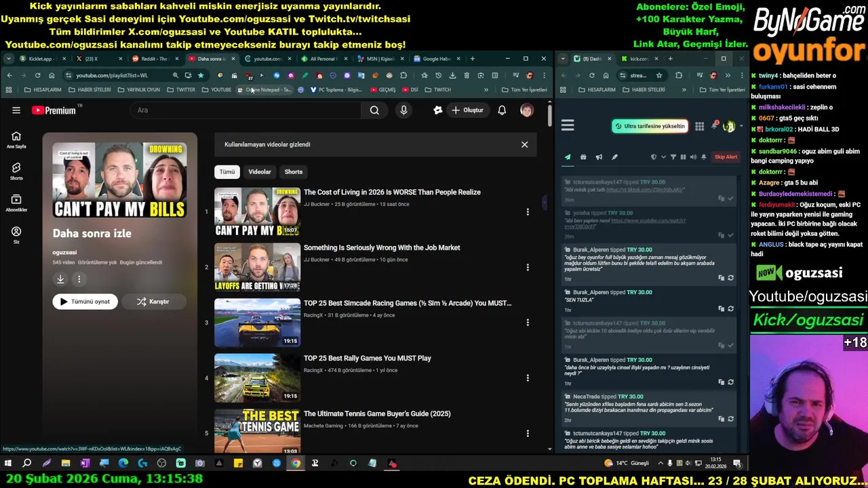Dismiss the hidden videos notification banner
This screenshot has height=488, width=868.
(524, 144)
